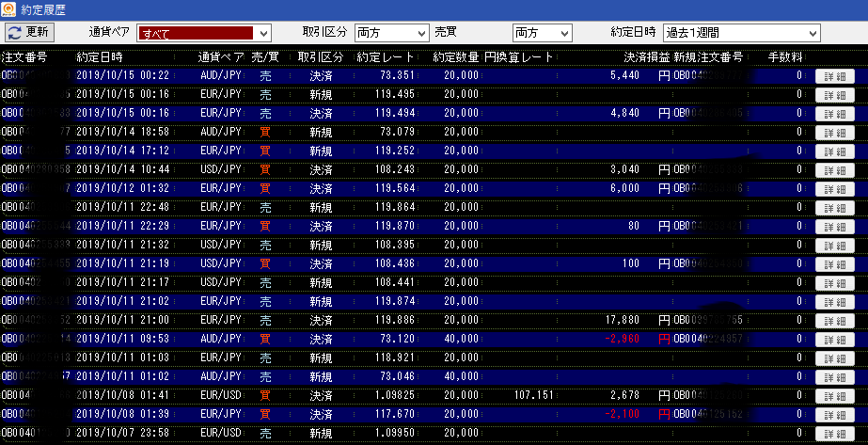Open the 約定日時 dropdown showing 過去1週間
This screenshot has height=445, width=868.
[x=742, y=33]
